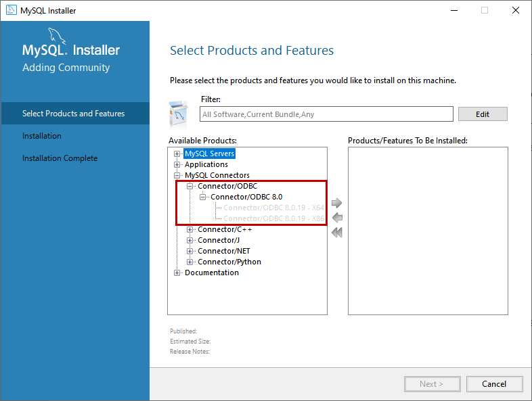Select Connector/ODBC 8.0.19 - X64 item

(x=273, y=208)
